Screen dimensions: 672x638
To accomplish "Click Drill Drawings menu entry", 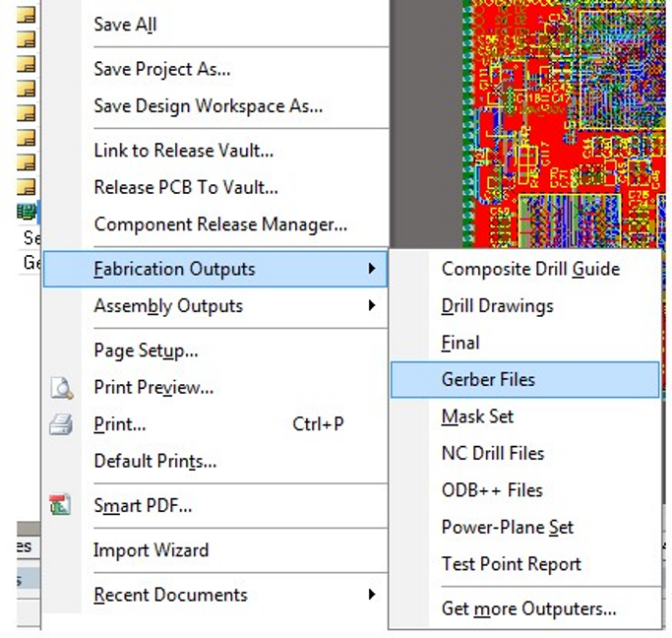I will (x=497, y=306).
